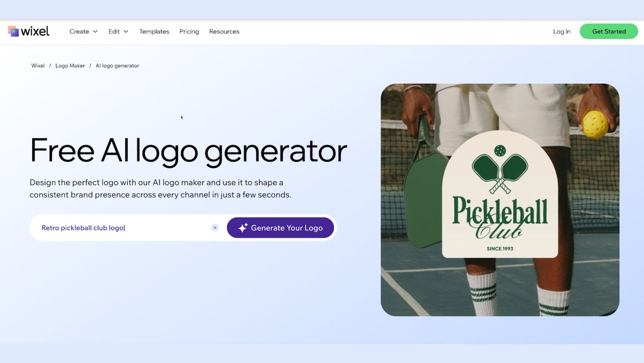
Task: Click the wixel wordmark text
Action: click(x=35, y=31)
